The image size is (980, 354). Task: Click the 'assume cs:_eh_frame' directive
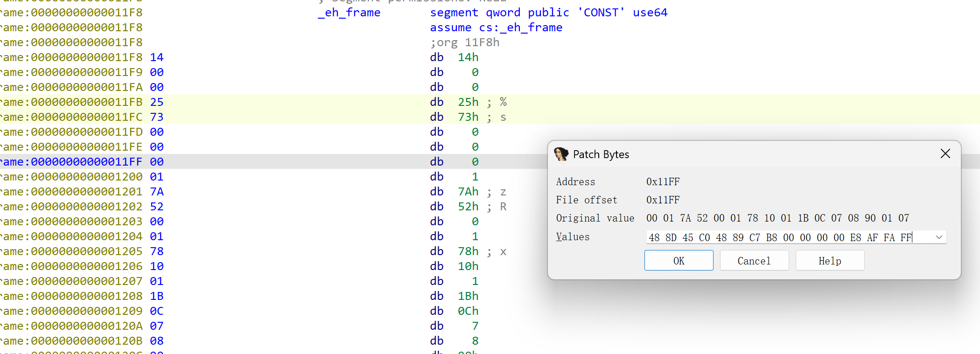[x=496, y=28]
